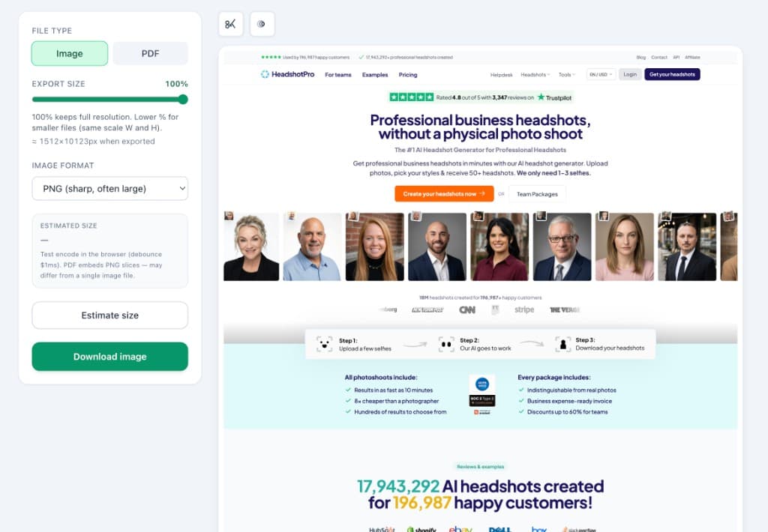Viewport: 768px width, 532px height.
Task: Click the Export Size slider handle
Action: [183, 100]
